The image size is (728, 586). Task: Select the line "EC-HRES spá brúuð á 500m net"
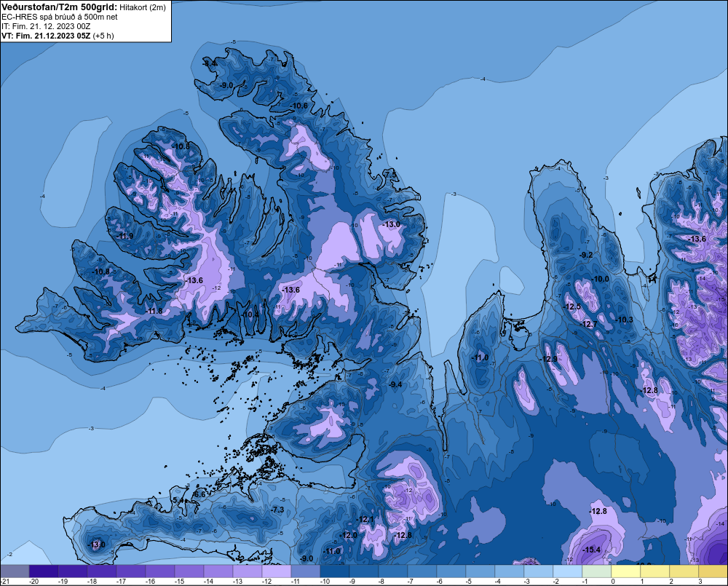pyautogui.click(x=60, y=17)
